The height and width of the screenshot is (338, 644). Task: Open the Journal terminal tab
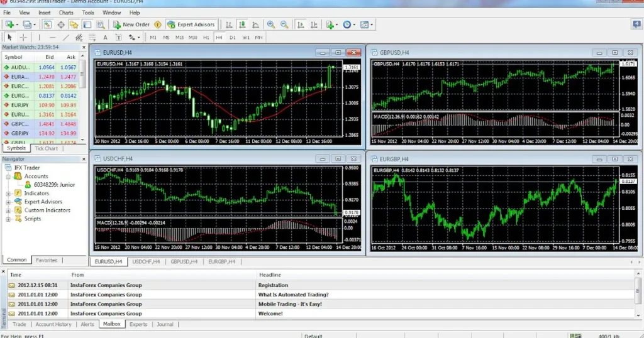pyautogui.click(x=165, y=324)
